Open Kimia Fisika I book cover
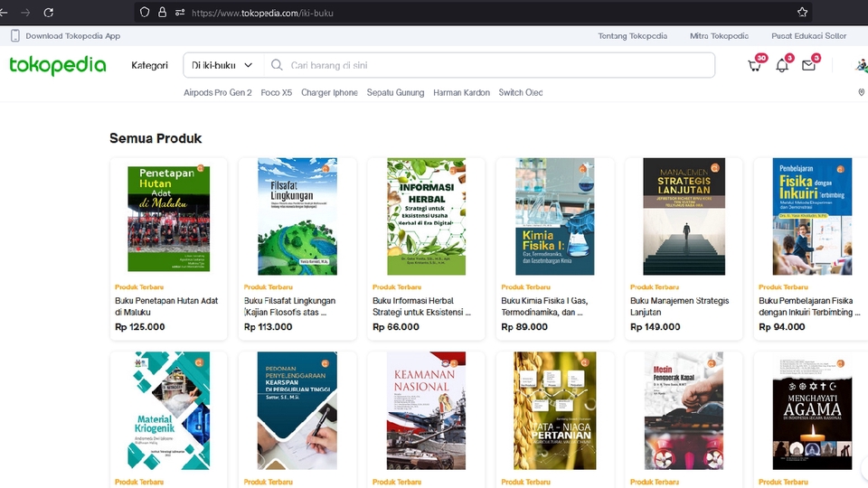The image size is (868, 488). tap(554, 216)
